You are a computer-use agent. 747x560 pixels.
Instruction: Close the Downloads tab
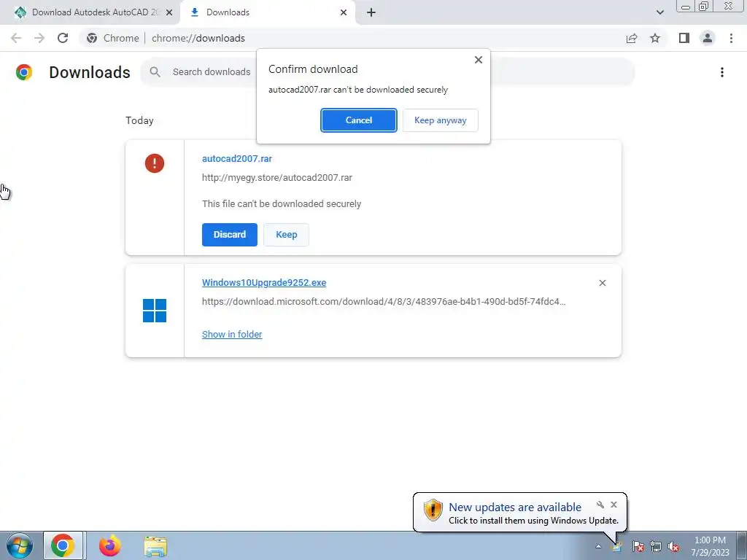pyautogui.click(x=344, y=12)
